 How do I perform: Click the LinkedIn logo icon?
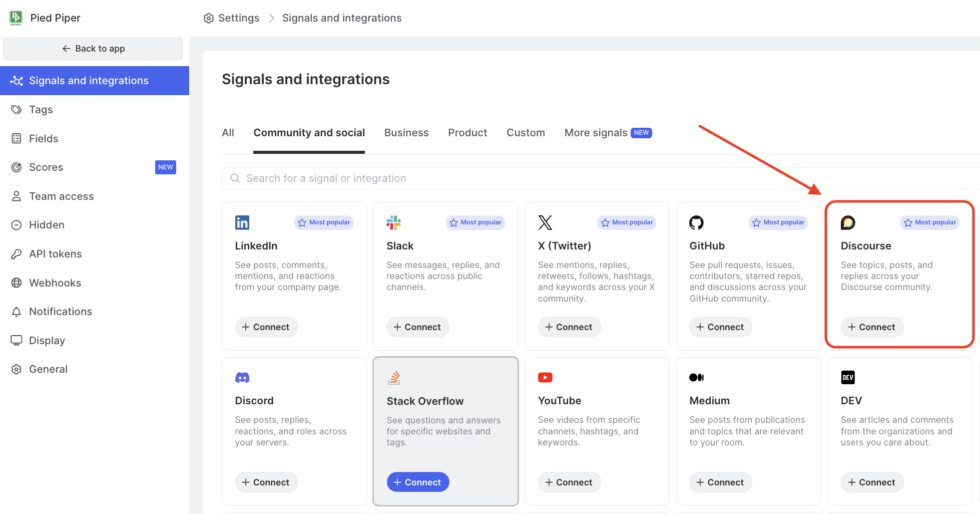[x=242, y=222]
